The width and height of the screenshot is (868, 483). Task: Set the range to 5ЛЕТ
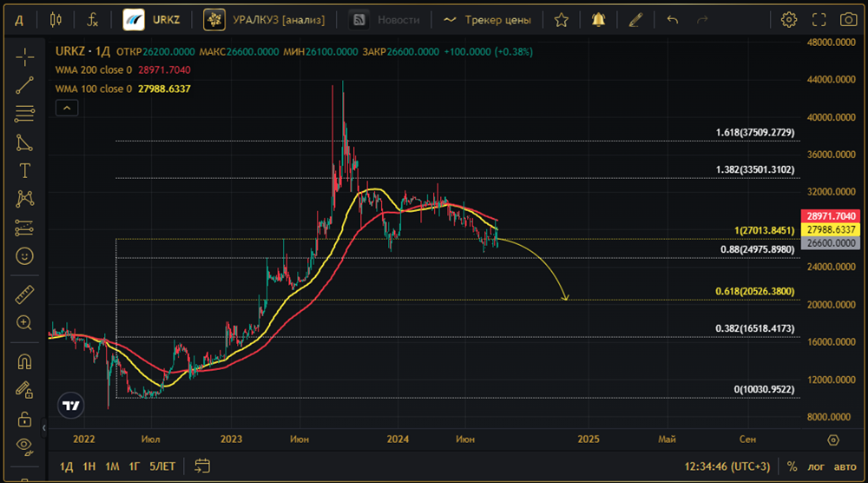click(162, 466)
